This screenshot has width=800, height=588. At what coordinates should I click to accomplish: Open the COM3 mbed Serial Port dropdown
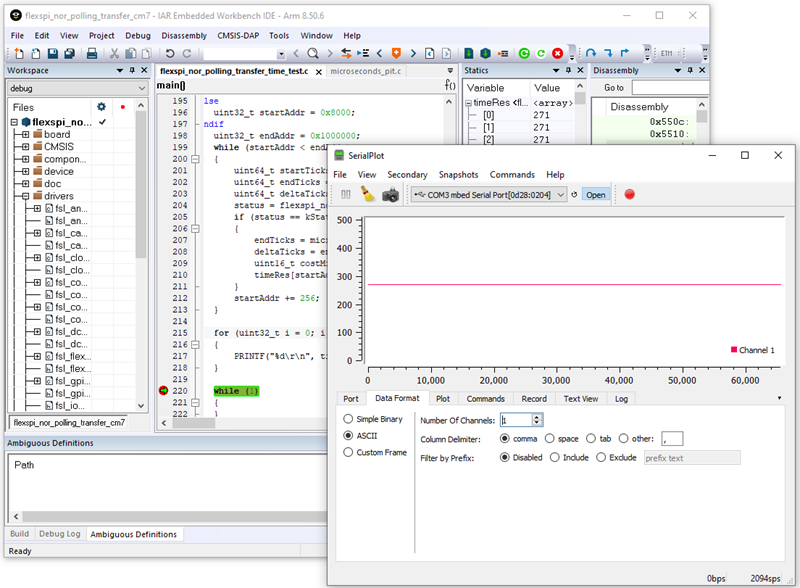pos(490,194)
